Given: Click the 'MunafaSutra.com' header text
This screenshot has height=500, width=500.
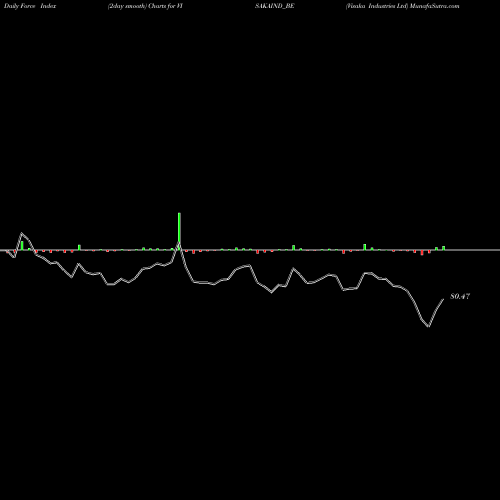Looking at the screenshot, I should click(x=435, y=6).
